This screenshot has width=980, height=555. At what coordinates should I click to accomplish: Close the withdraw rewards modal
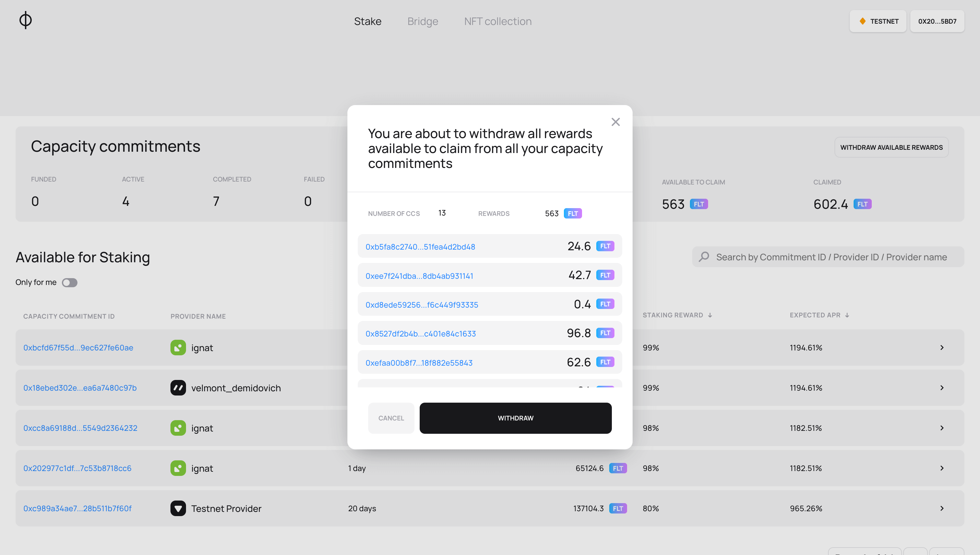click(x=615, y=122)
